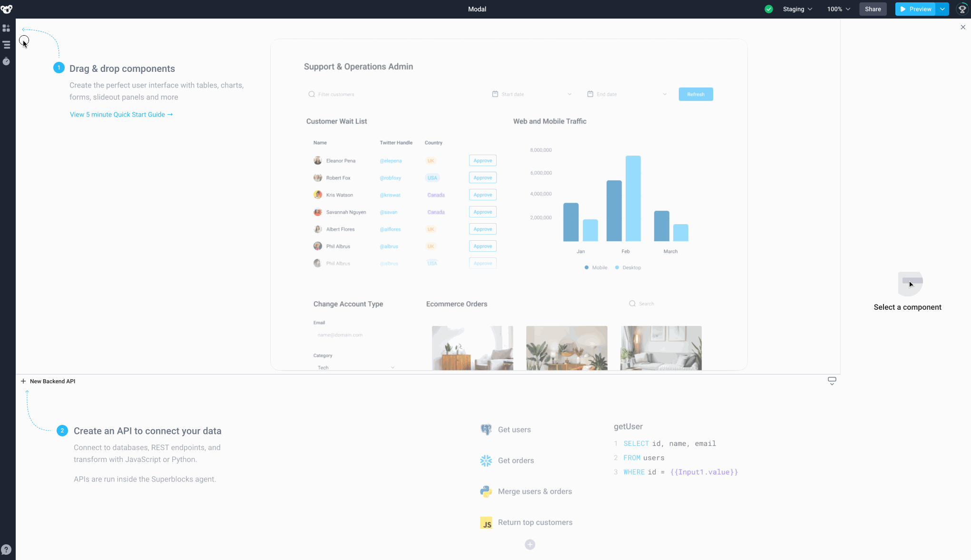This screenshot has height=560, width=971.
Task: Click the Python icon on Merge users step
Action: (486, 491)
